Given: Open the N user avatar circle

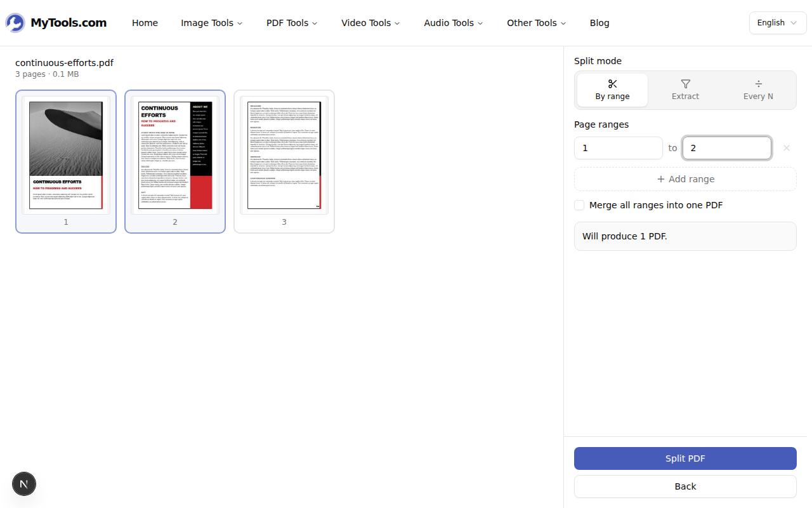Looking at the screenshot, I should [x=23, y=483].
